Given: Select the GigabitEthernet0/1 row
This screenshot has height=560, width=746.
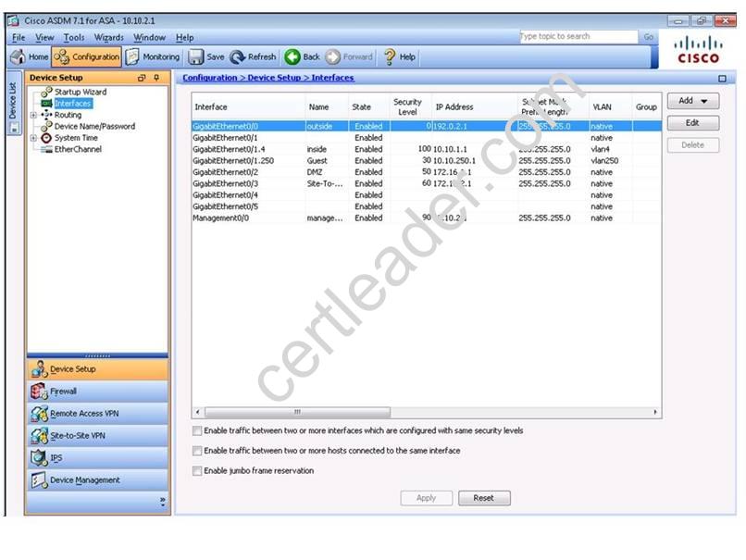Looking at the screenshot, I should coord(427,138).
